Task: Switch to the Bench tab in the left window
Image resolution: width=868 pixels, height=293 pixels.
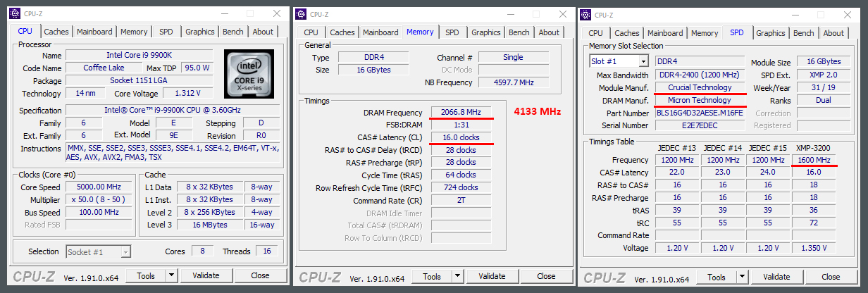Action: pos(233,32)
